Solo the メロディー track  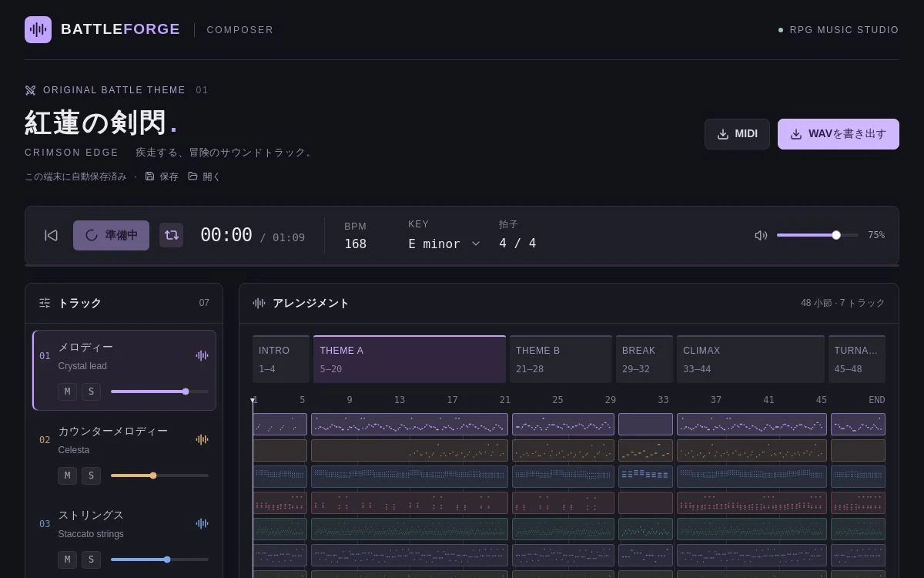tap(91, 391)
